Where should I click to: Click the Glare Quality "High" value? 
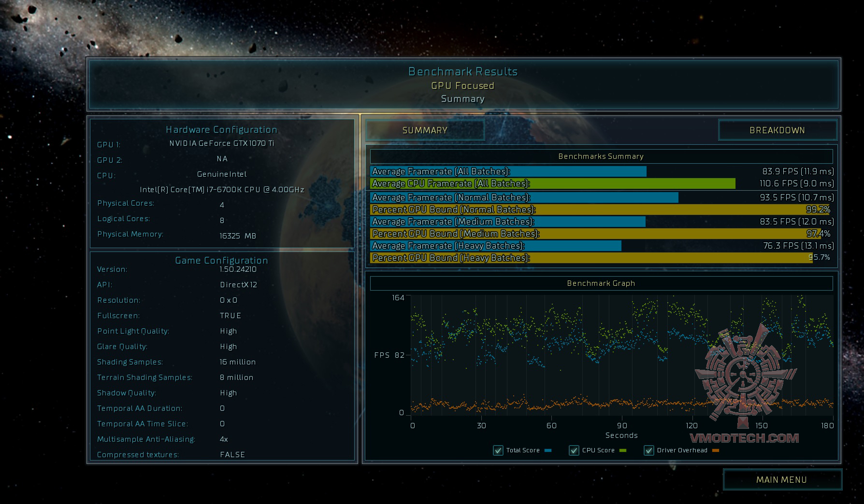click(x=229, y=347)
